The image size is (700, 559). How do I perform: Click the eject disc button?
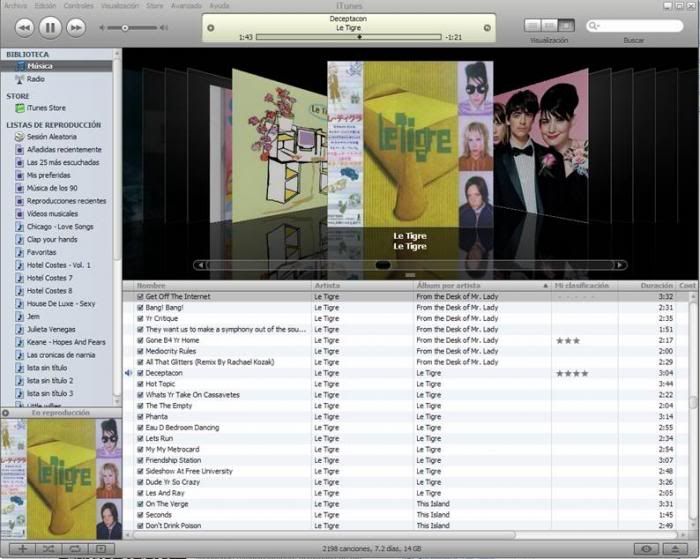pos(675,549)
